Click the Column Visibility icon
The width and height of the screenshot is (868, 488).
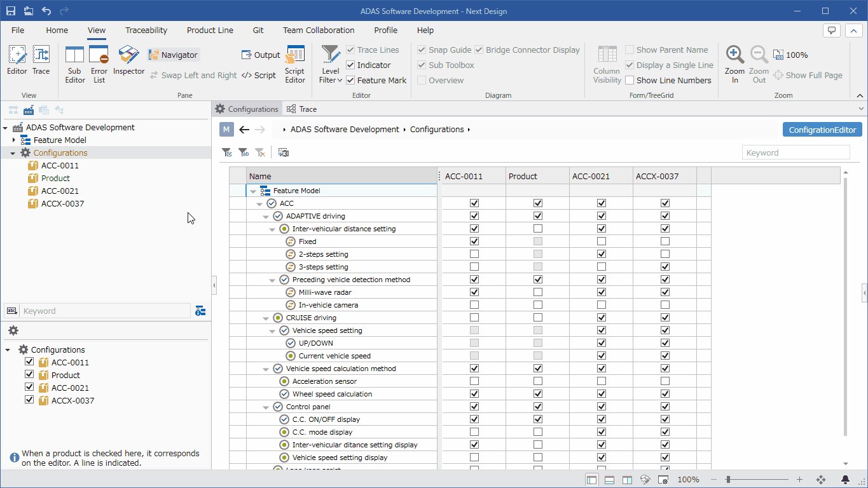point(607,64)
